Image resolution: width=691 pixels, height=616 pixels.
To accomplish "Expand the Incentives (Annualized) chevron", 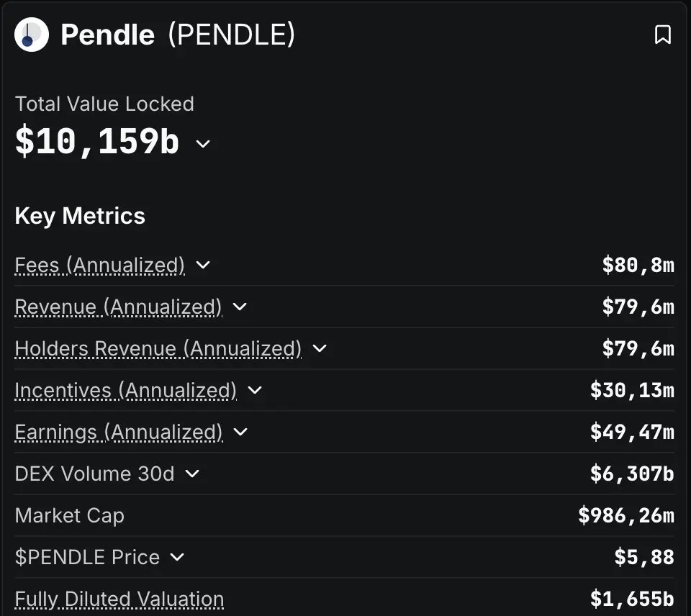I will coord(255,390).
